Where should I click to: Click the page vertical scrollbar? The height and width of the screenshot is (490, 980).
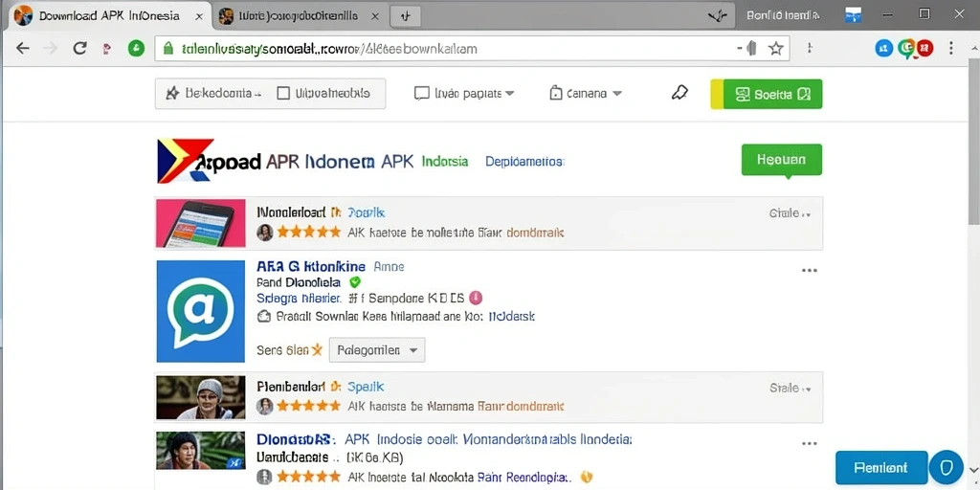pos(973,141)
